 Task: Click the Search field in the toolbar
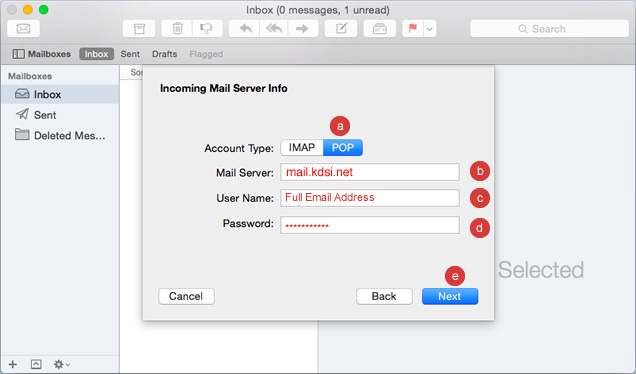[549, 29]
